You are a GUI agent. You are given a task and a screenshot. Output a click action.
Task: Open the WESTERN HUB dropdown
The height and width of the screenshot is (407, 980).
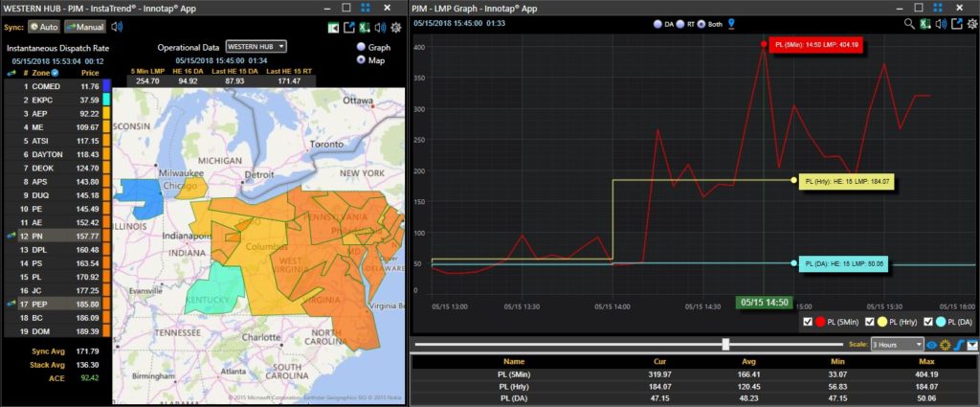[256, 47]
